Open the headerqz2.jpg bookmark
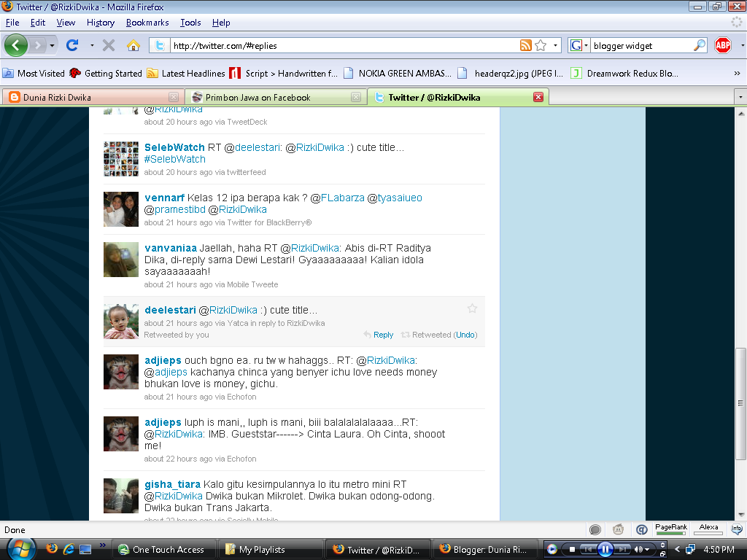747x560 pixels. coord(510,74)
